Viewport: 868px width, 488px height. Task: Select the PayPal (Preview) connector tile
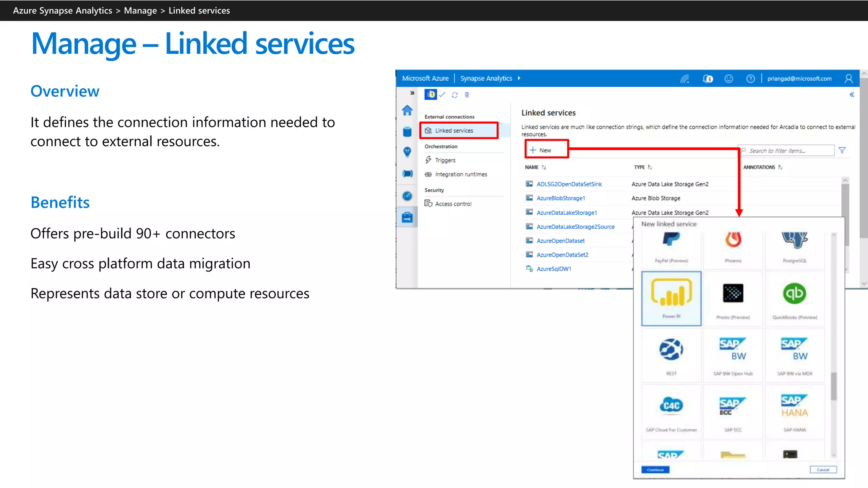coord(671,250)
